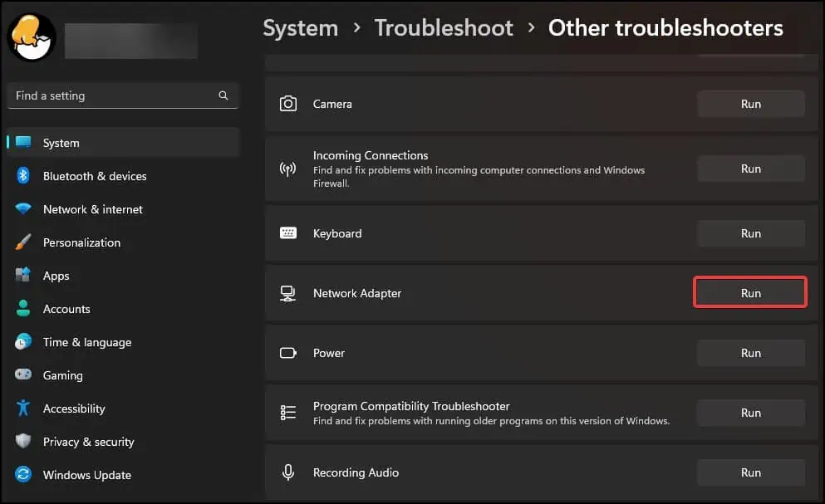Click the search magnifier icon

(x=223, y=95)
